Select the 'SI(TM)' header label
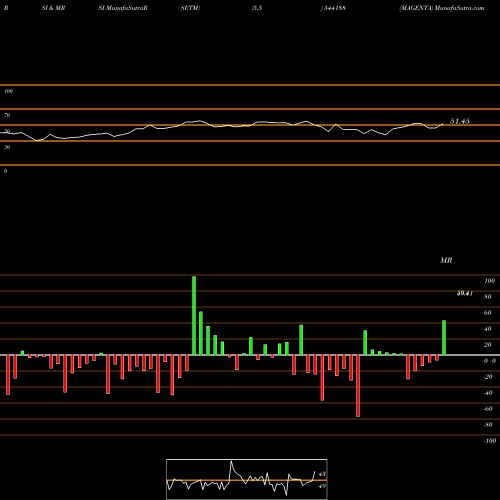This screenshot has height=500, width=500. [190, 8]
